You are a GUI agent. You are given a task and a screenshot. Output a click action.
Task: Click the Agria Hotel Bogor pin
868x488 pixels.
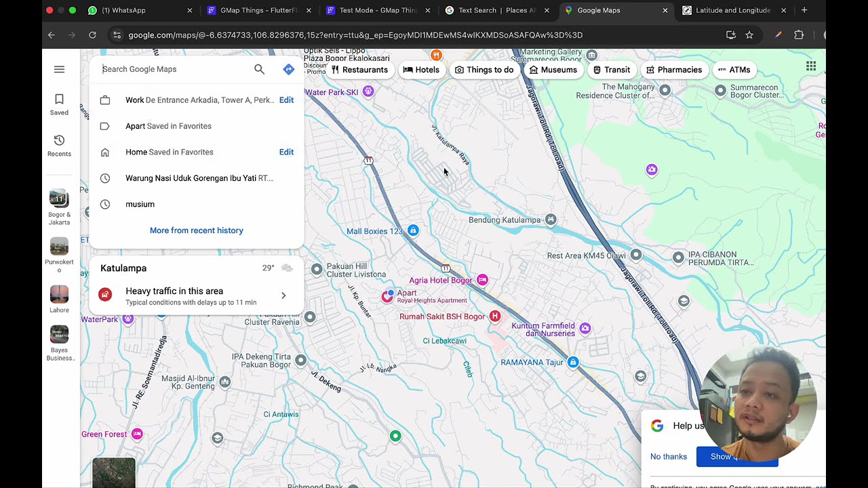point(482,280)
